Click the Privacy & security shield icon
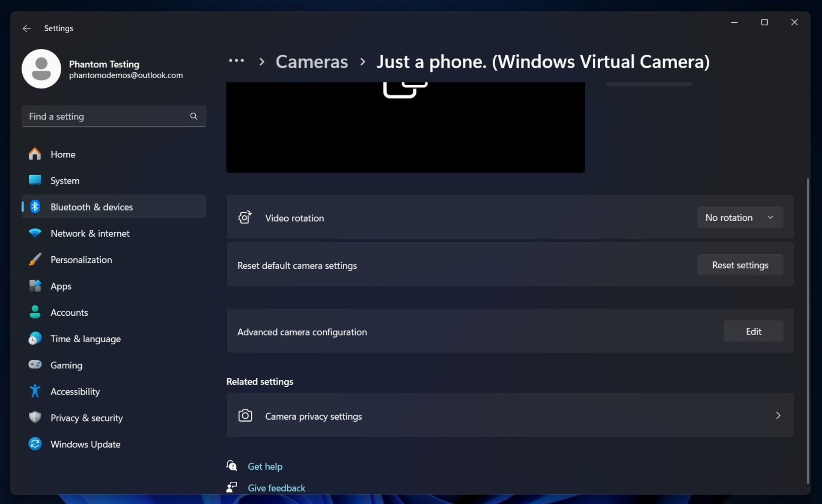 [35, 418]
